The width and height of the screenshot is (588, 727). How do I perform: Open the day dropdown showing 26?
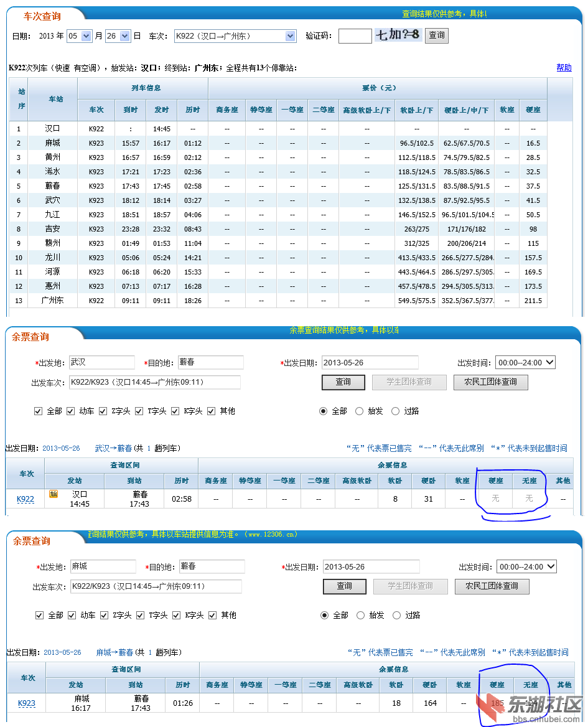pos(118,36)
